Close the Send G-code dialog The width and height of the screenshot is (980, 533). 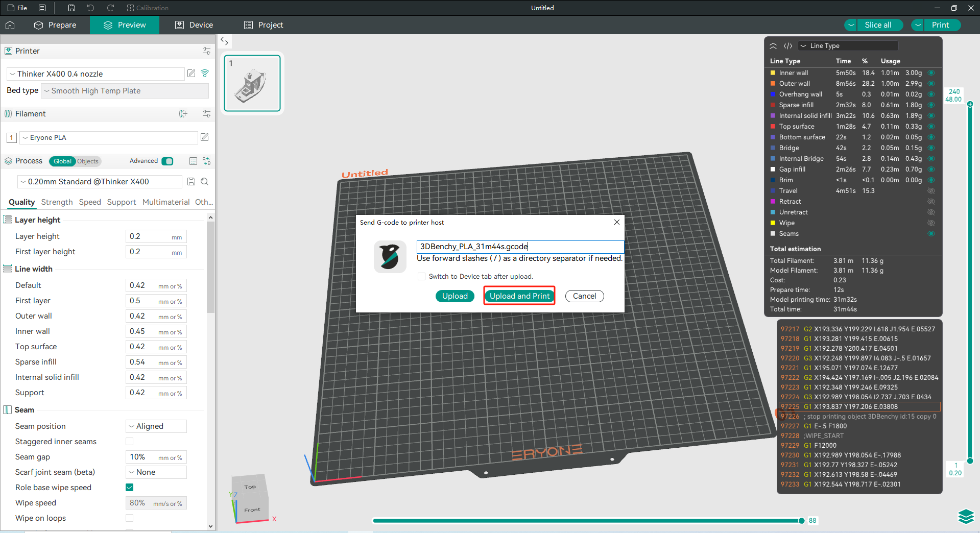coord(616,222)
